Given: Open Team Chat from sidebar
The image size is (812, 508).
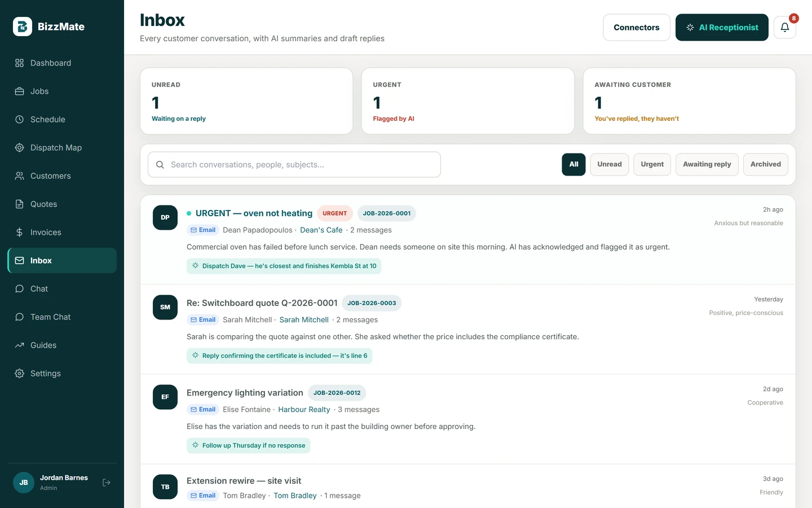Looking at the screenshot, I should (62, 317).
